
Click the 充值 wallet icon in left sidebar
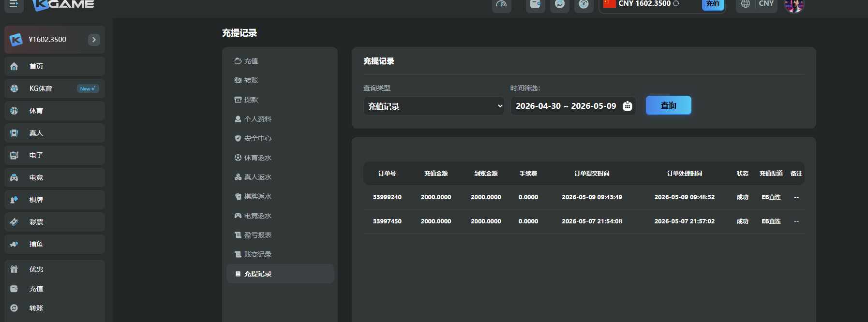click(14, 289)
